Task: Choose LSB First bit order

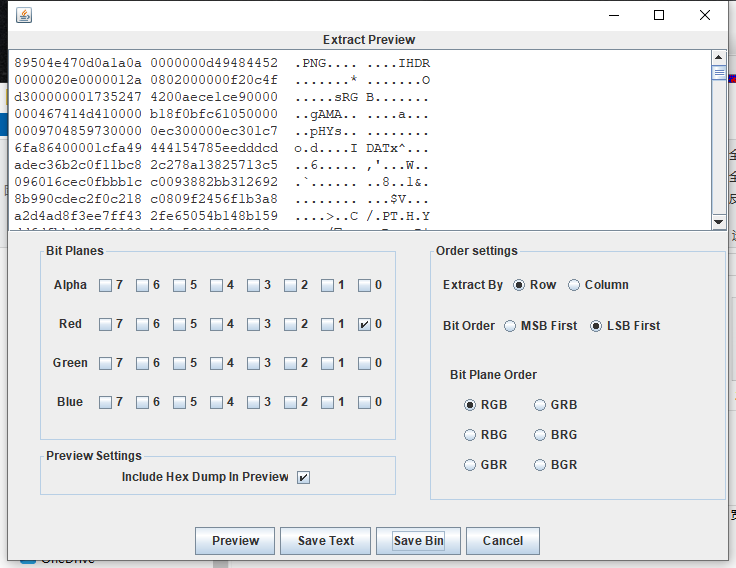Action: 596,326
